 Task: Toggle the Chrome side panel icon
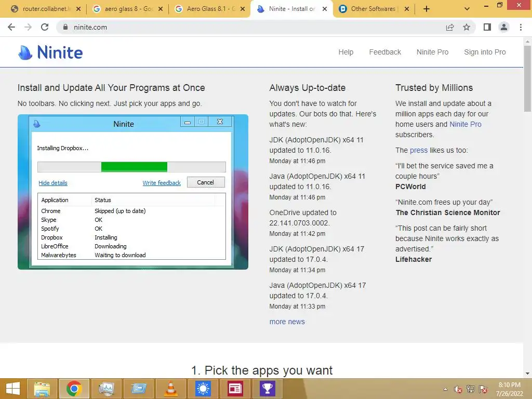point(487,27)
